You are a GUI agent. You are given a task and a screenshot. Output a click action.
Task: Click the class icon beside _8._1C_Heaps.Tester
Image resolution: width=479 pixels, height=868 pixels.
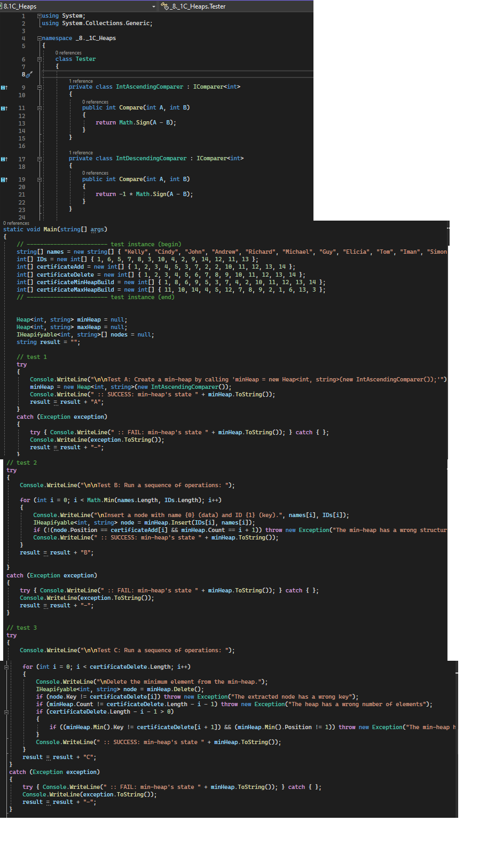(x=164, y=6)
